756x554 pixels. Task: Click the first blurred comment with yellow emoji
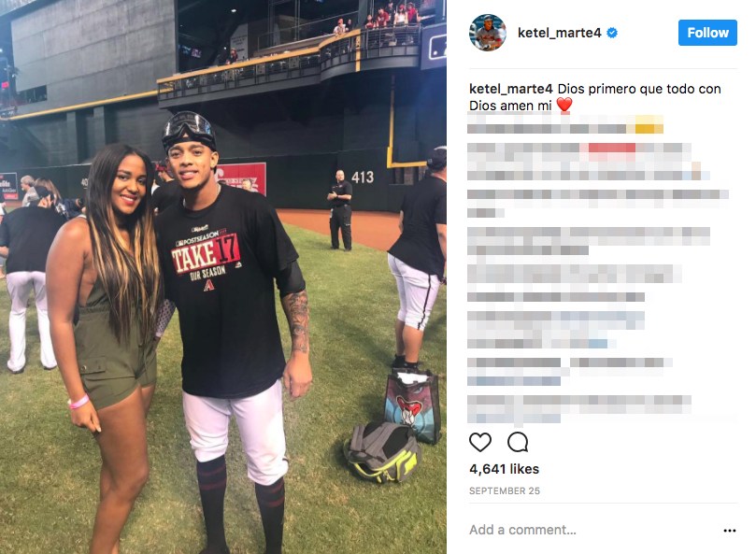coord(565,124)
